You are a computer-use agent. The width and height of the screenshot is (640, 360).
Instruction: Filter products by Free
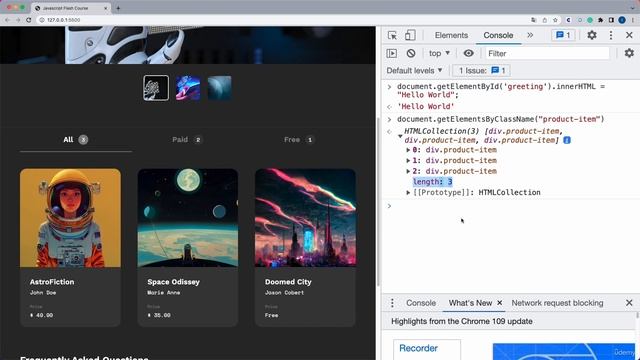click(x=299, y=140)
